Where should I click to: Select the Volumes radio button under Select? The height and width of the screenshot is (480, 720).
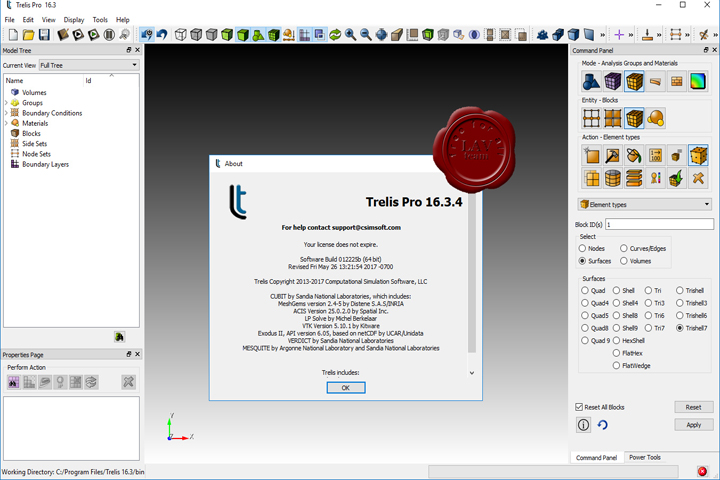pos(624,261)
